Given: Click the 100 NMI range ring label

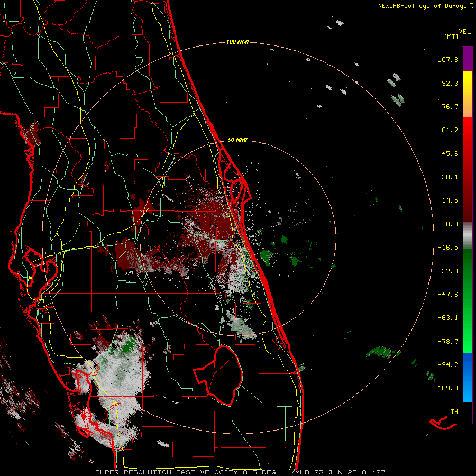Looking at the screenshot, I should (x=237, y=42).
